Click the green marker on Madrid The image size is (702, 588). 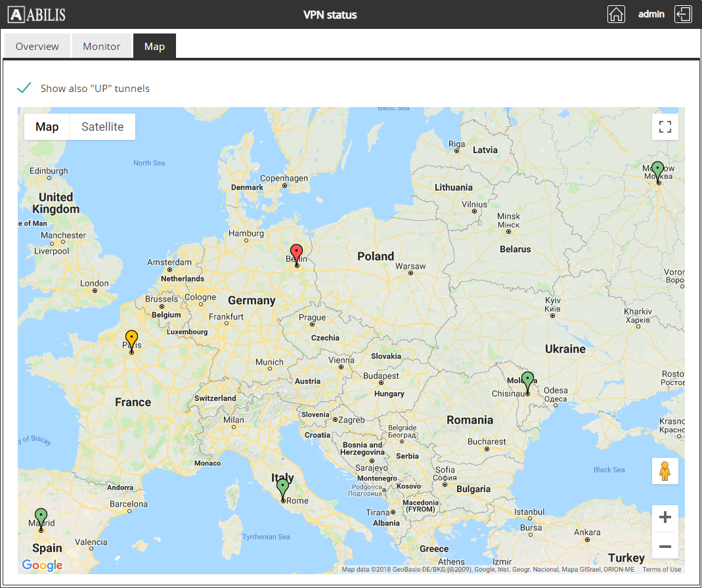click(x=41, y=517)
